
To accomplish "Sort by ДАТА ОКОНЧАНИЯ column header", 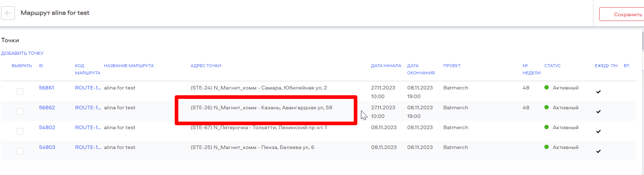I will click(x=421, y=69).
